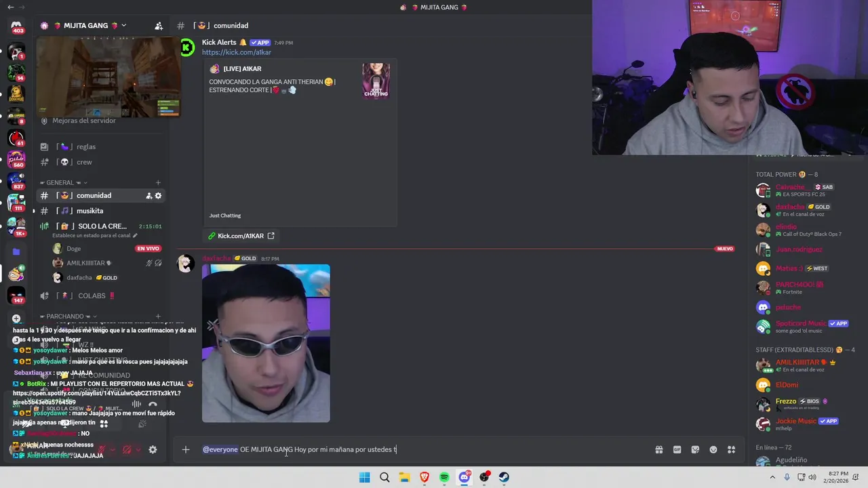
Task: Click daxfacha's username in chat
Action: click(x=216, y=258)
